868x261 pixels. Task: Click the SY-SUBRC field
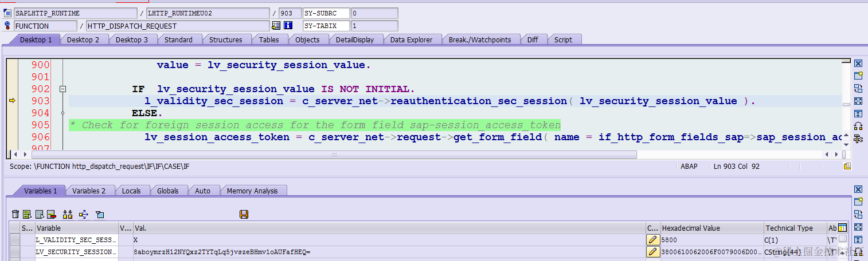[326, 13]
